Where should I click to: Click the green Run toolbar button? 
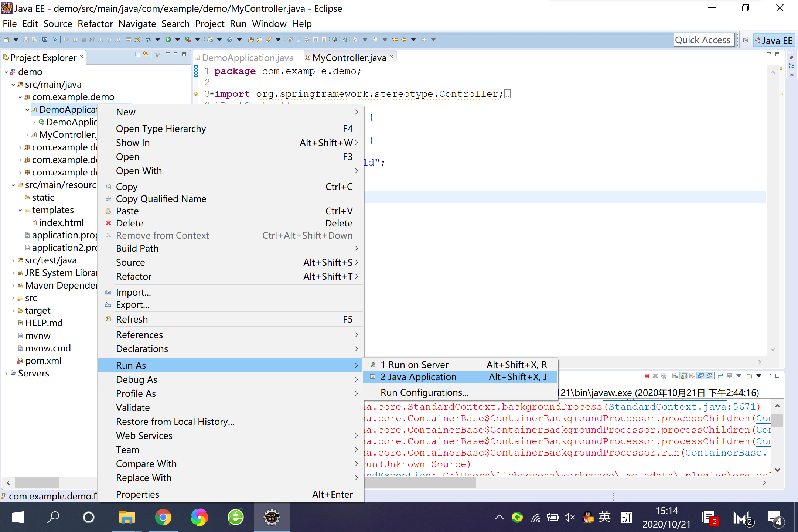click(168, 40)
